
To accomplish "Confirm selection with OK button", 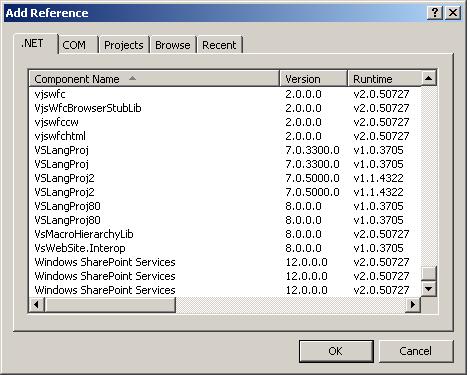I will tap(336, 351).
